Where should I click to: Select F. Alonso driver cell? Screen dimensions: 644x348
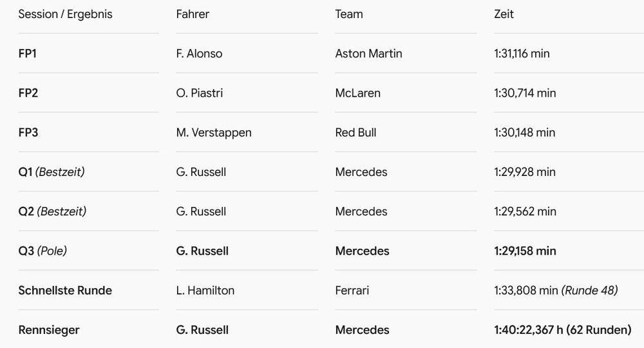click(199, 53)
